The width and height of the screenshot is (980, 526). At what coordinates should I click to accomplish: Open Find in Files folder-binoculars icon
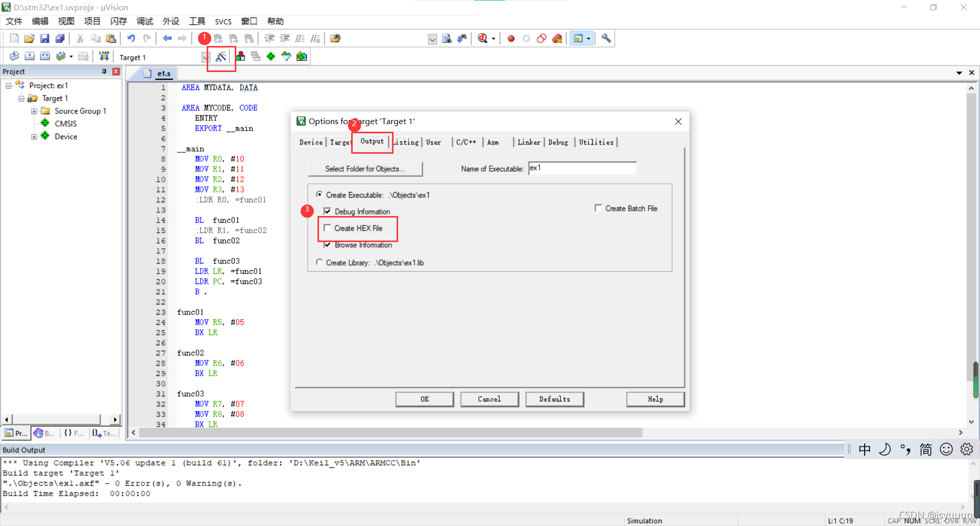coord(335,38)
